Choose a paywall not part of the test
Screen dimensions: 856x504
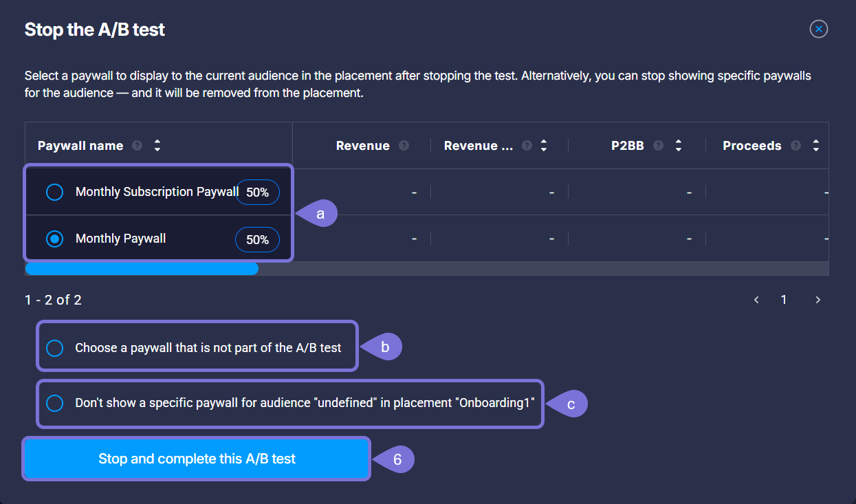click(54, 348)
